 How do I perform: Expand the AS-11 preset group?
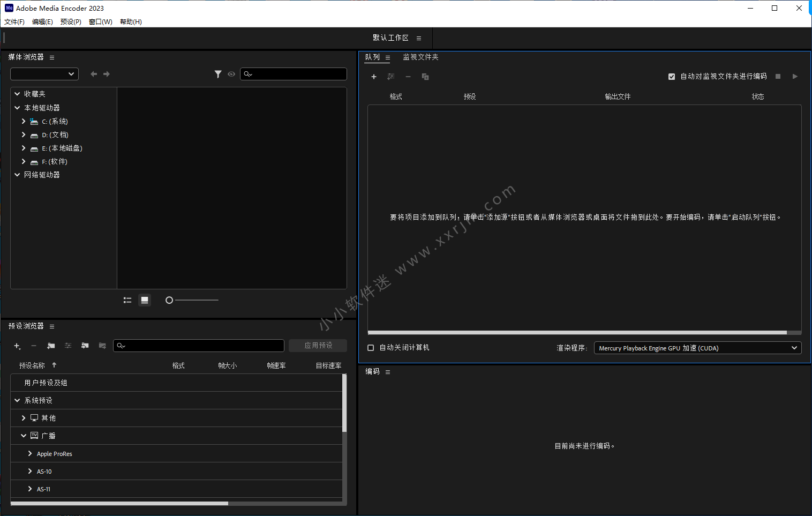30,489
